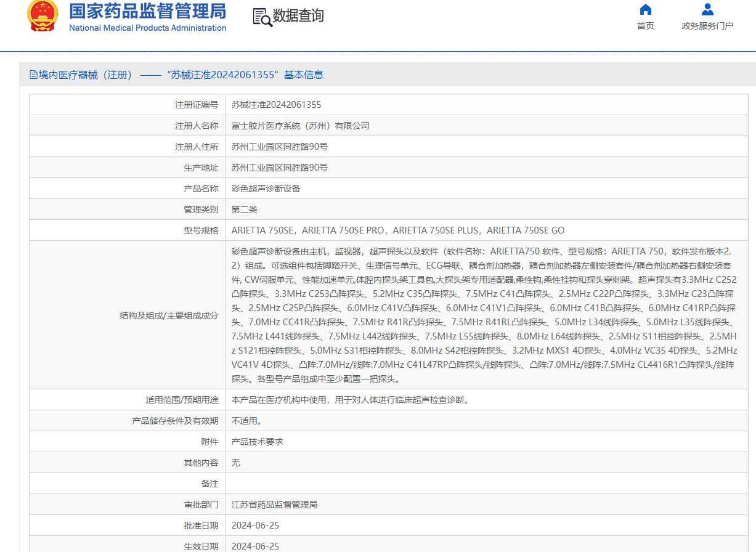
Task: Select the 其他内容 label cell
Action: point(127,463)
